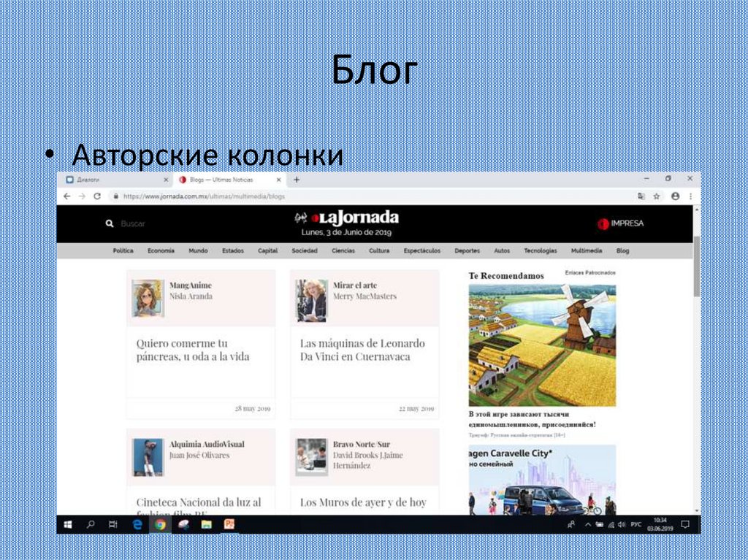This screenshot has width=748, height=560.
Task: Open a new tab with the plus button
Action: click(x=297, y=180)
